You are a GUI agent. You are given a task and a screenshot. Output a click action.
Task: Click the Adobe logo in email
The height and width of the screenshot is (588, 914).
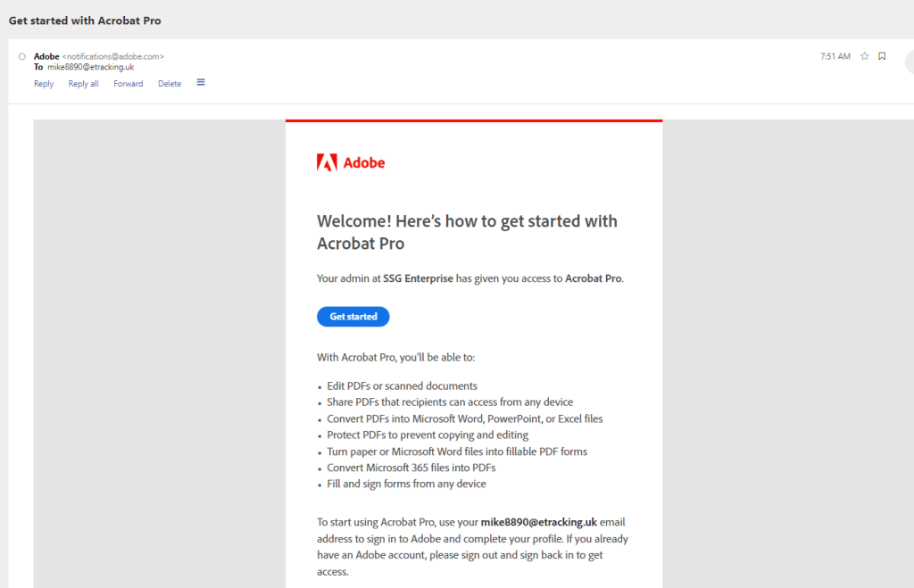point(350,162)
